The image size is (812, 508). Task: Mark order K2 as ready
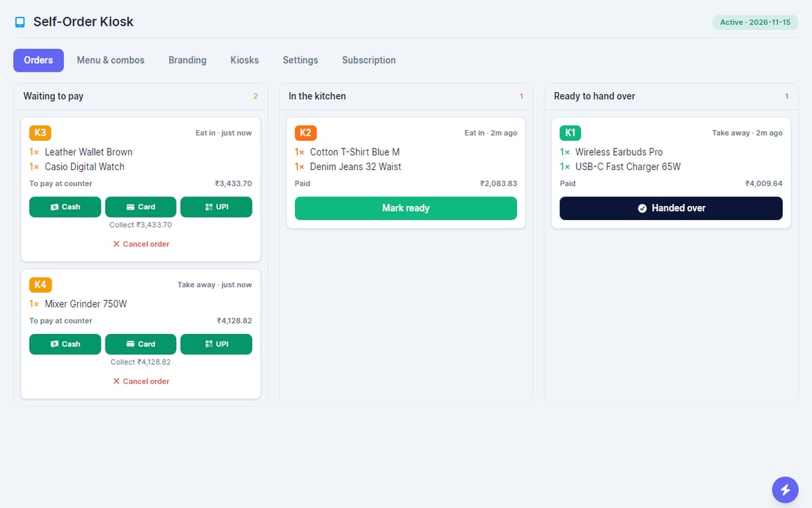(x=406, y=208)
